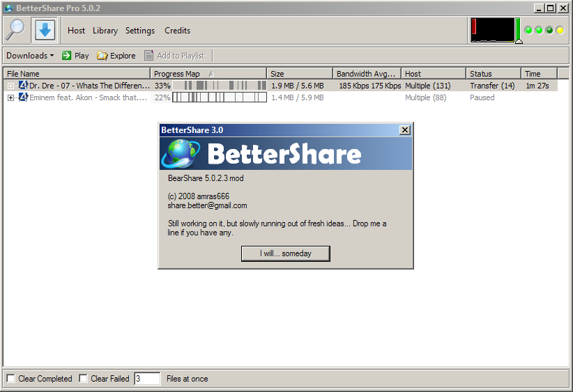Expand the Eminem feat. Akon row
This screenshot has width=573, height=392.
coord(10,97)
